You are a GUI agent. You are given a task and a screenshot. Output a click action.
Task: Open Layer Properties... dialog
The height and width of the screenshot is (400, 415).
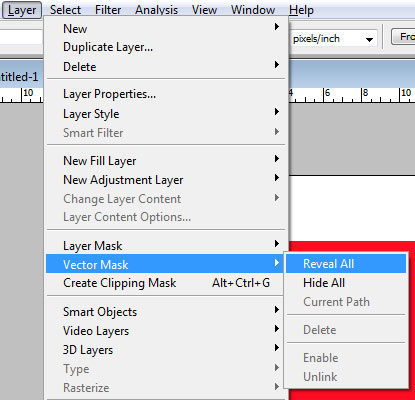pos(166,94)
